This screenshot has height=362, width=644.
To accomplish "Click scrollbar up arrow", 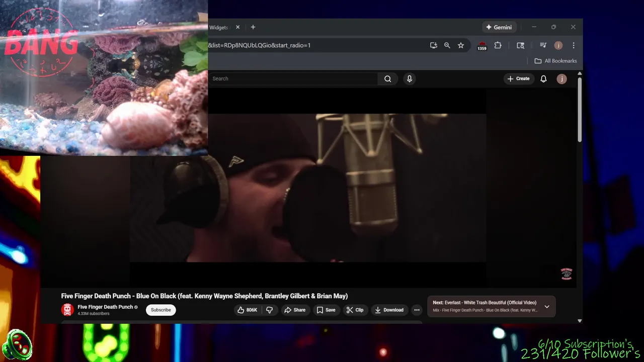I will coord(580,73).
